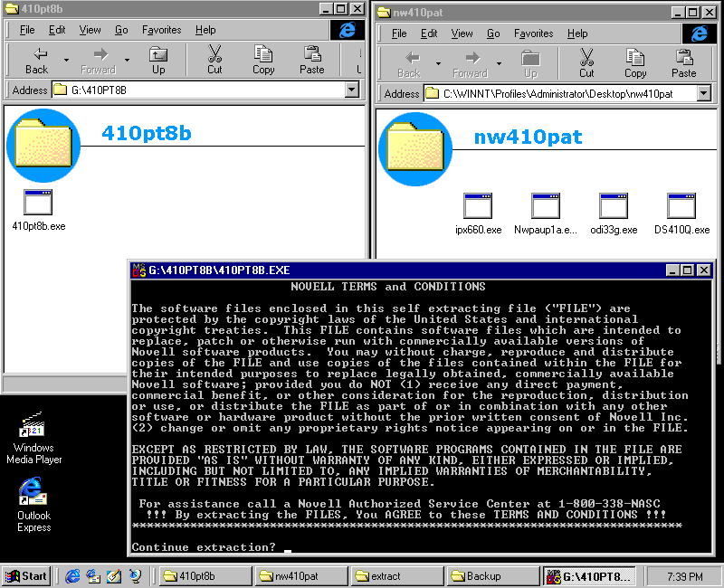Switch to extract taskbar button
This screenshot has height=588, width=724.
396,576
